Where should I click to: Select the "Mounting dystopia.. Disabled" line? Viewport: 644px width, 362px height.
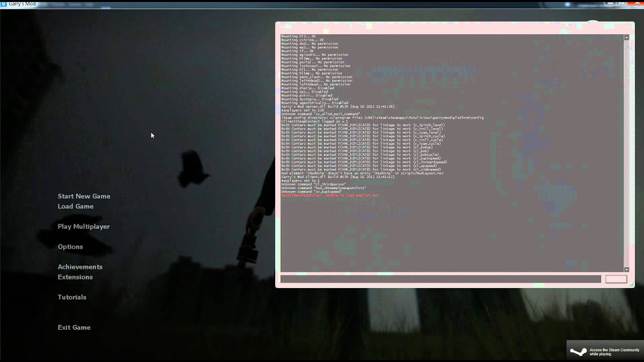[x=309, y=99]
